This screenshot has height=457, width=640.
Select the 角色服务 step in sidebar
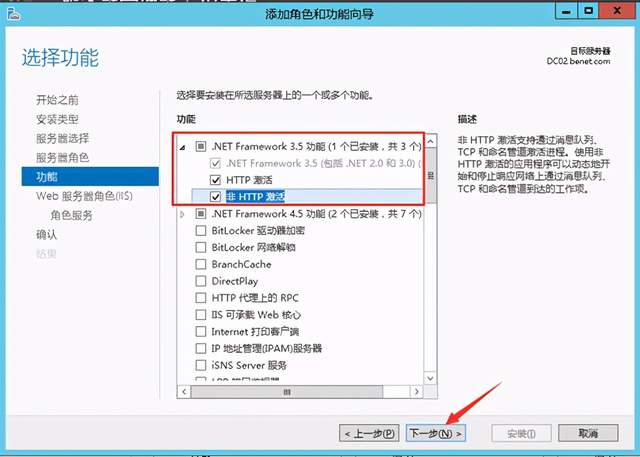[71, 215]
